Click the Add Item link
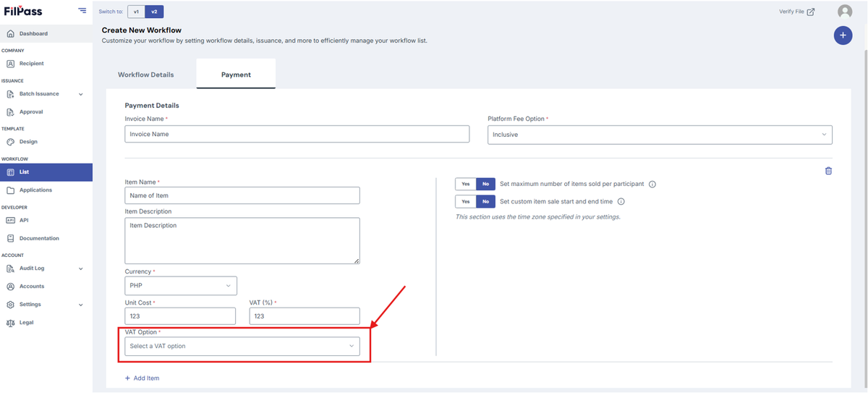868x393 pixels. [142, 378]
